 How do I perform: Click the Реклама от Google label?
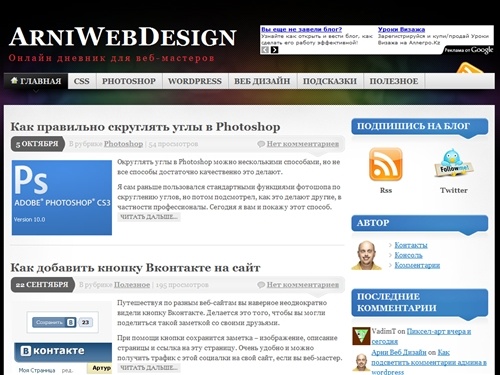click(468, 50)
